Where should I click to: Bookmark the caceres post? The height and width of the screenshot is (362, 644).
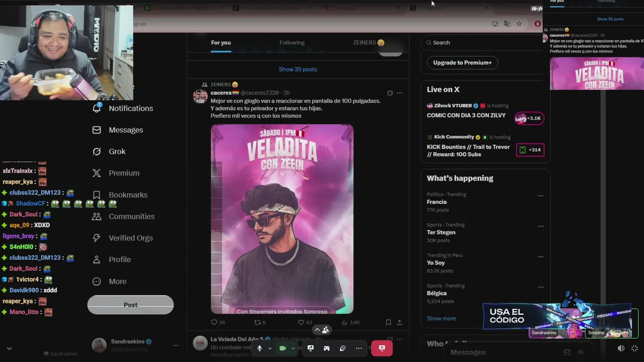point(388,322)
